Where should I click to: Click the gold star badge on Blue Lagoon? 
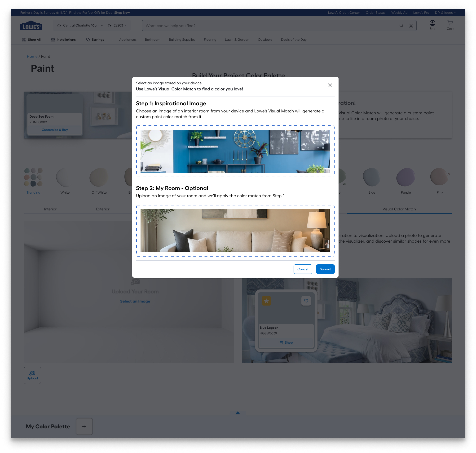point(266,301)
